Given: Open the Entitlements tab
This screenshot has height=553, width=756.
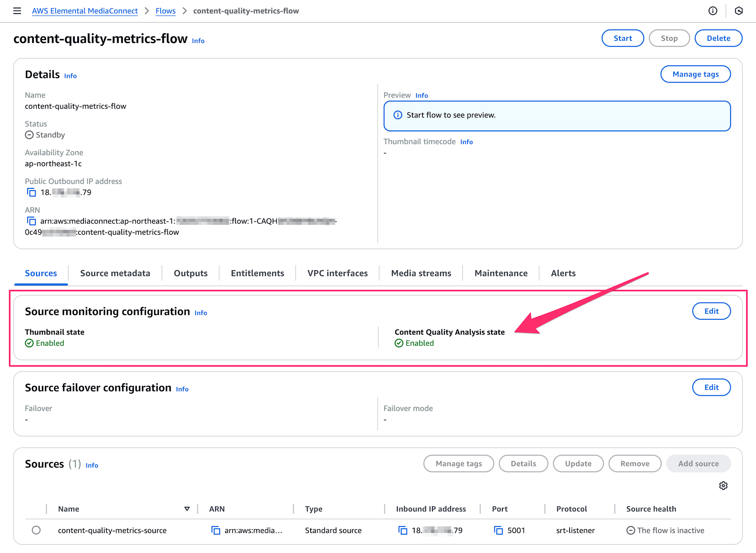Looking at the screenshot, I should coord(257,273).
